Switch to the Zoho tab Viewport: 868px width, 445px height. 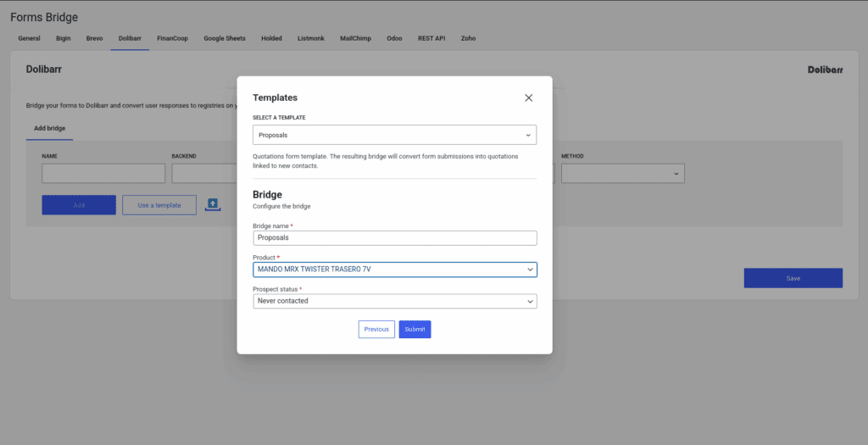click(468, 39)
